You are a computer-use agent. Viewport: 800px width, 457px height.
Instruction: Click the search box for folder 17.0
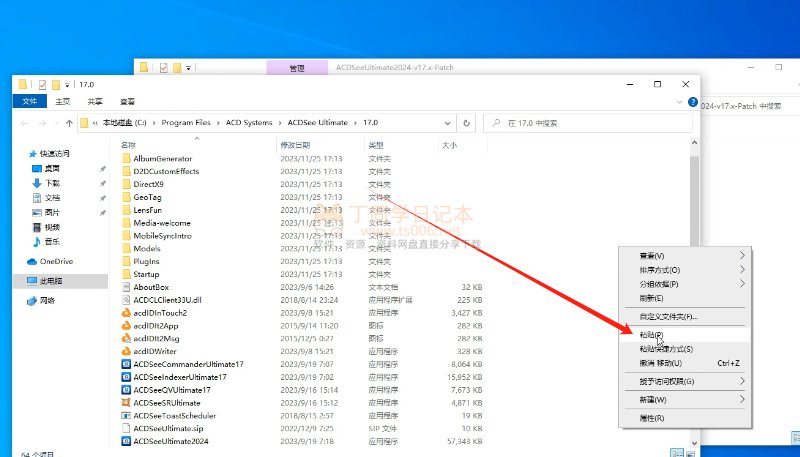pyautogui.click(x=590, y=123)
